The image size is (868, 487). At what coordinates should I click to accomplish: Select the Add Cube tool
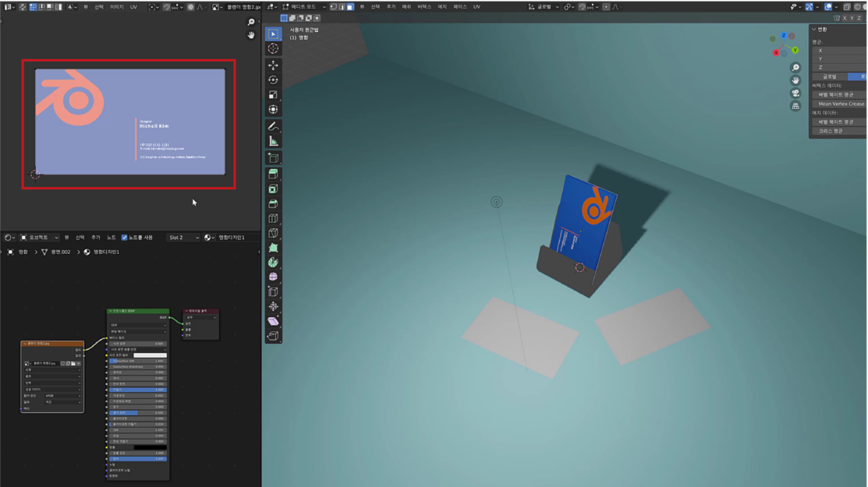273,158
